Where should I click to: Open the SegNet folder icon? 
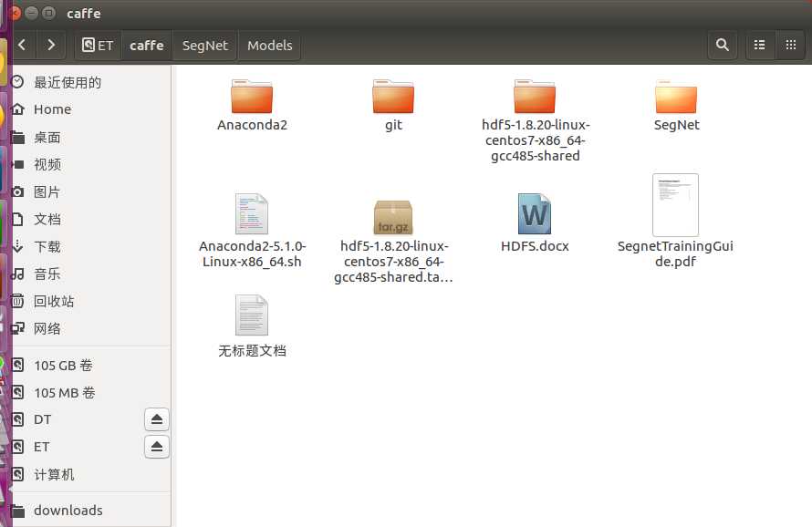[x=676, y=97]
